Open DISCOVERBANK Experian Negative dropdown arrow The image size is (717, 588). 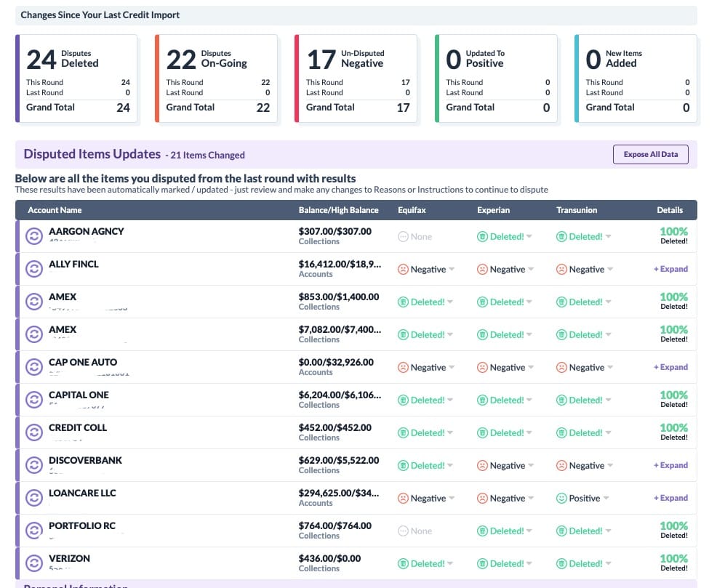click(x=531, y=466)
